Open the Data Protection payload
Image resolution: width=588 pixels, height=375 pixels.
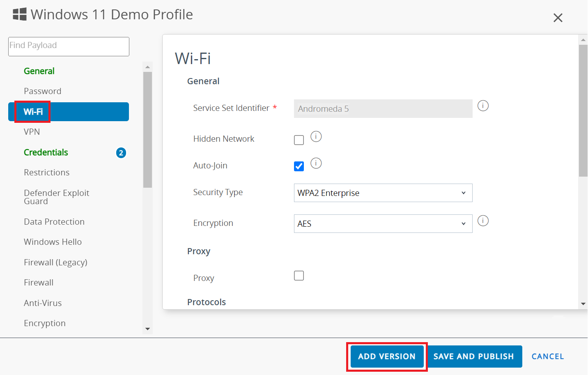coord(54,222)
